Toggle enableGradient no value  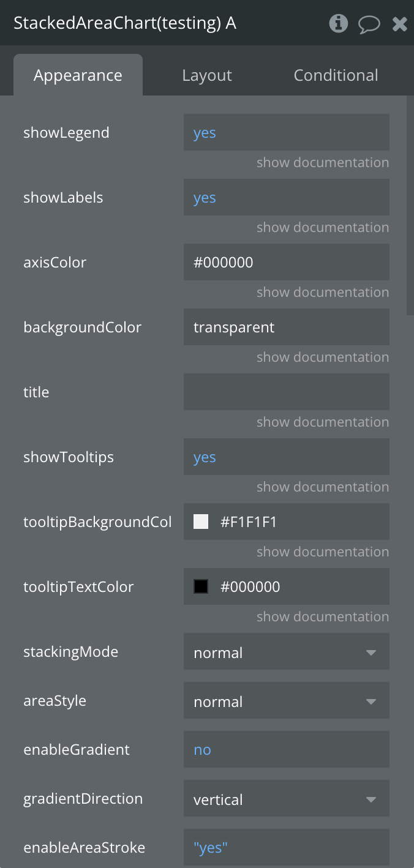pos(202,750)
